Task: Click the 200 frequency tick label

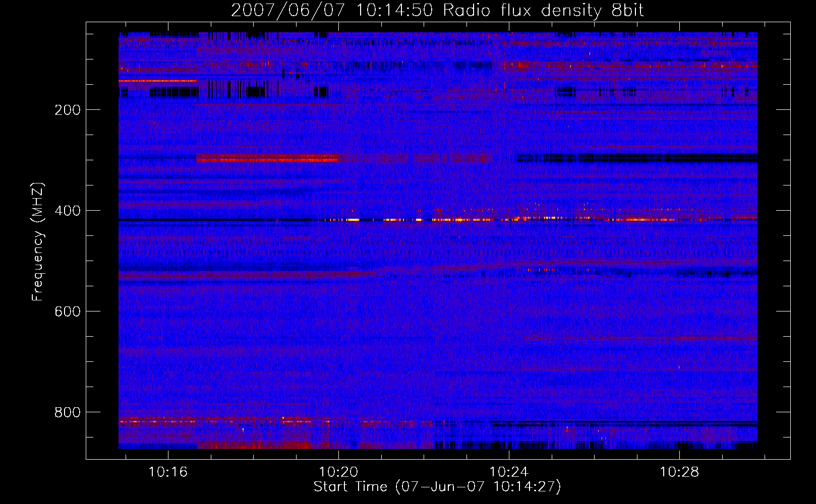Action: coord(68,110)
